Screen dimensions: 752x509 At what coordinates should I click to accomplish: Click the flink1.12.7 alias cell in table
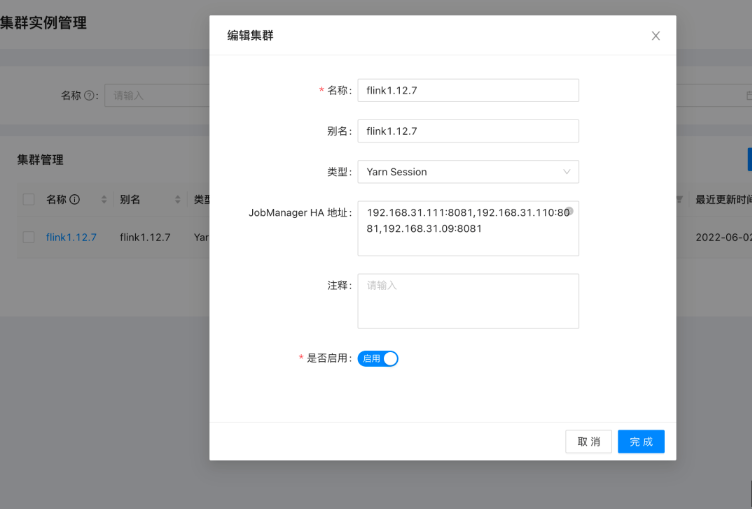145,237
